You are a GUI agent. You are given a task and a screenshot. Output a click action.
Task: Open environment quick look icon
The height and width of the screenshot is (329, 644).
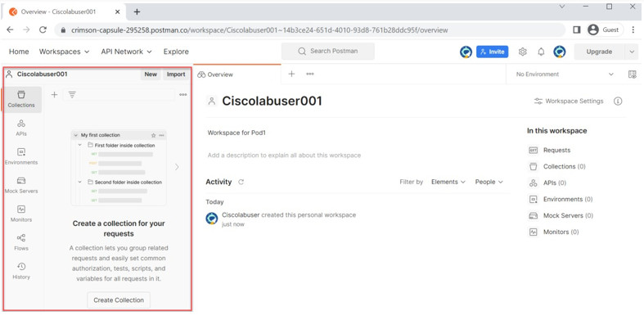632,74
